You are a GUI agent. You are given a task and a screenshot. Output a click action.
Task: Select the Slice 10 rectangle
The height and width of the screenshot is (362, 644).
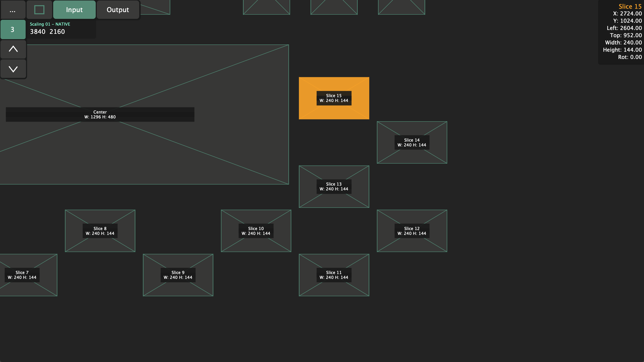[x=256, y=231]
